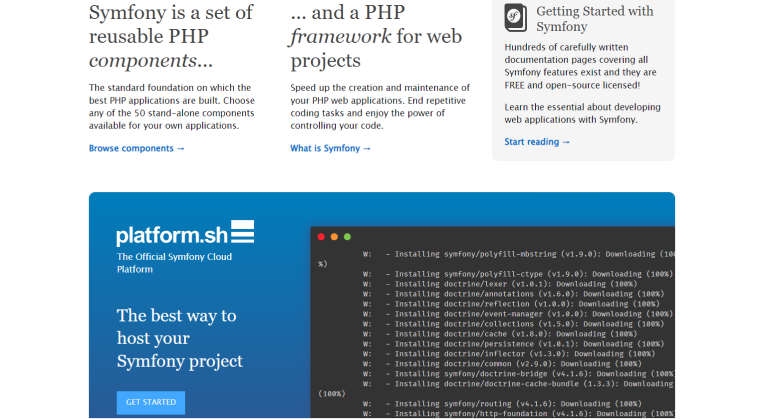Click the Start reading link
The height and width of the screenshot is (419, 760).
click(x=537, y=142)
